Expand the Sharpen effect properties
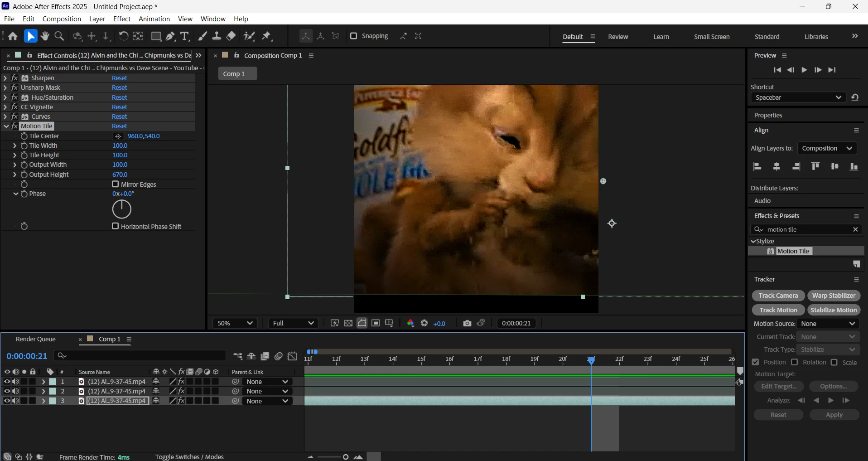Screen dimensions: 868x461 pos(5,78)
